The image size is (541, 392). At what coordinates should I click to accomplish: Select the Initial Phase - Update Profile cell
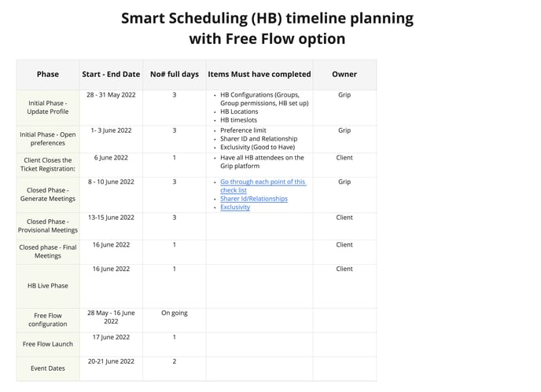(x=48, y=108)
